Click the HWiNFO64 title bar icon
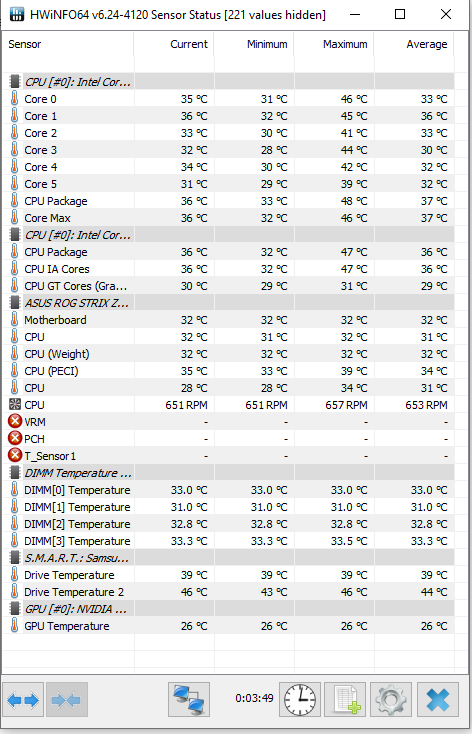 (x=17, y=14)
